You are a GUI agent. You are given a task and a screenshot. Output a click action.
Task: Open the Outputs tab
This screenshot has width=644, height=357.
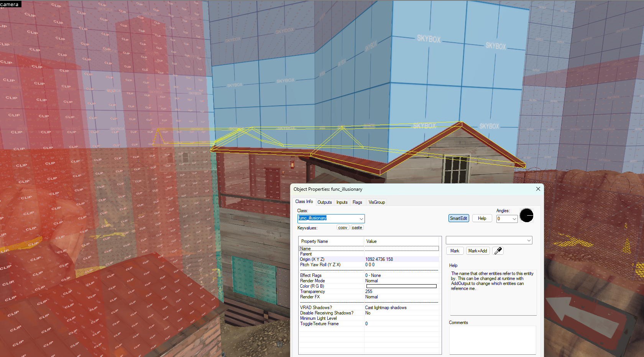324,202
